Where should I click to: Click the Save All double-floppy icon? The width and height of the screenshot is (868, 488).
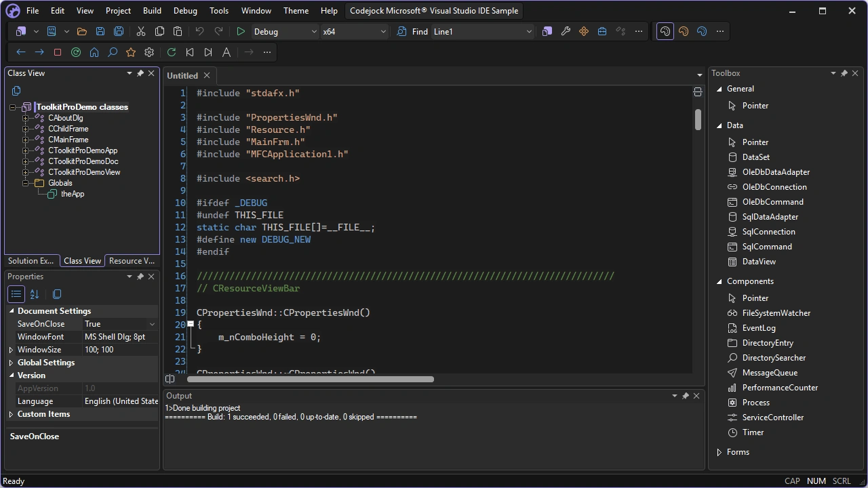[x=119, y=31]
